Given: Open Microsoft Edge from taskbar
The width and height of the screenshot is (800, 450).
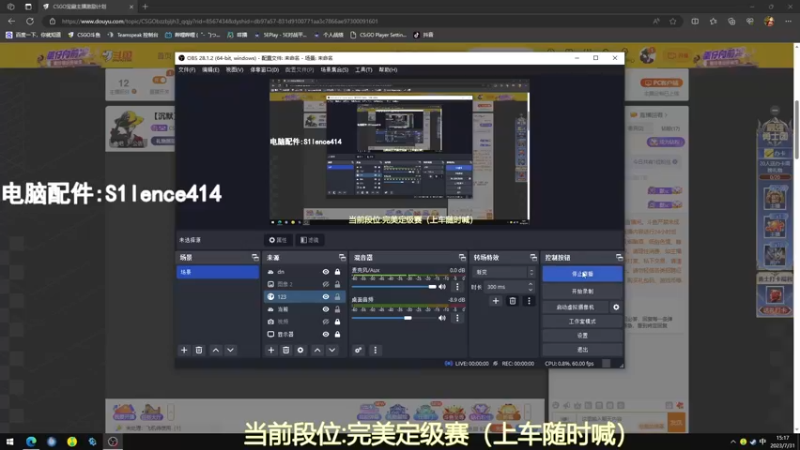Looking at the screenshot, I should click(x=31, y=441).
